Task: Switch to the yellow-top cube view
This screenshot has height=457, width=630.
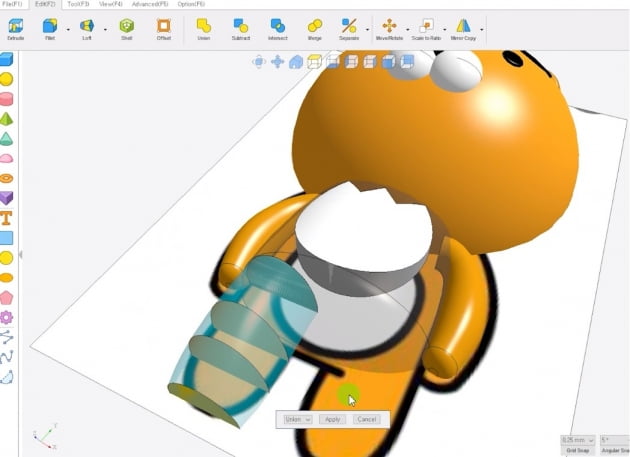Action: [315, 62]
